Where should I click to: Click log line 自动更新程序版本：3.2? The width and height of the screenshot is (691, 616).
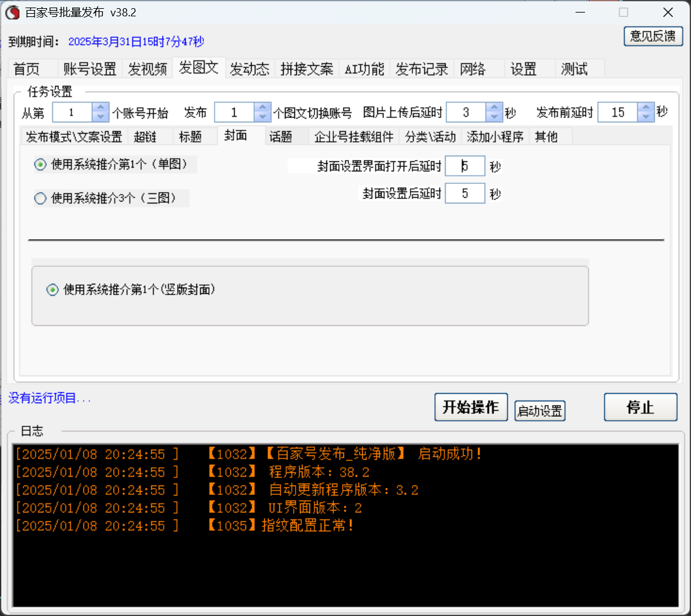[217, 490]
